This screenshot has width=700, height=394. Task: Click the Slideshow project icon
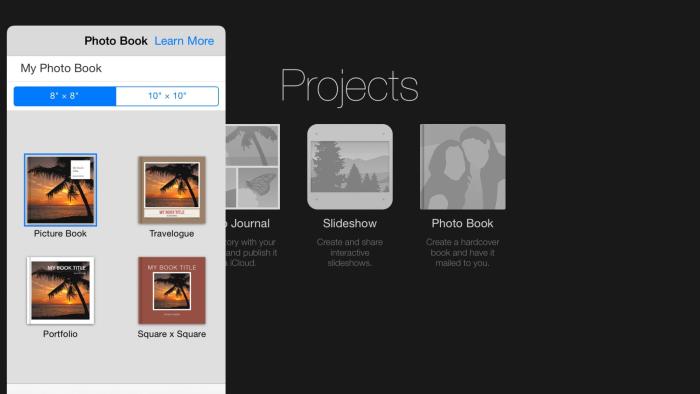350,167
